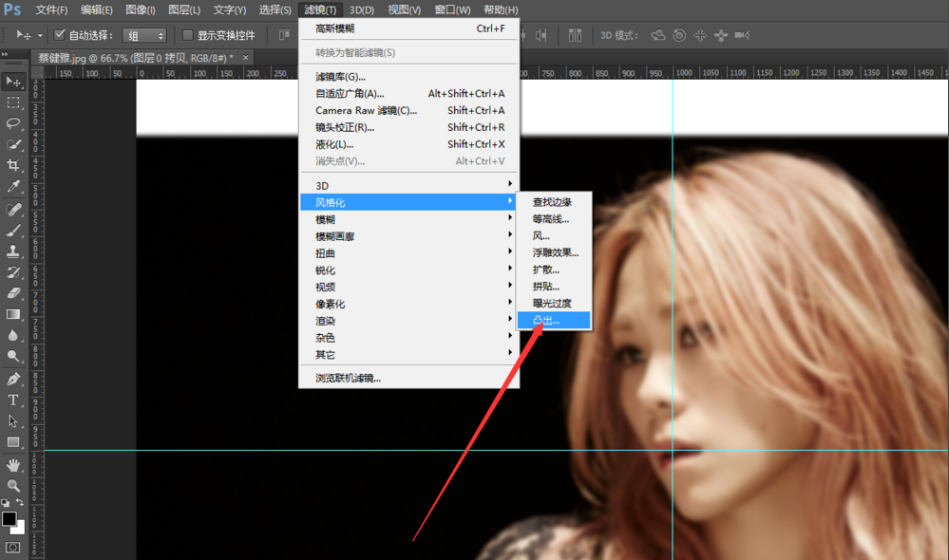Select the Gradient tool
949x560 pixels.
[13, 314]
